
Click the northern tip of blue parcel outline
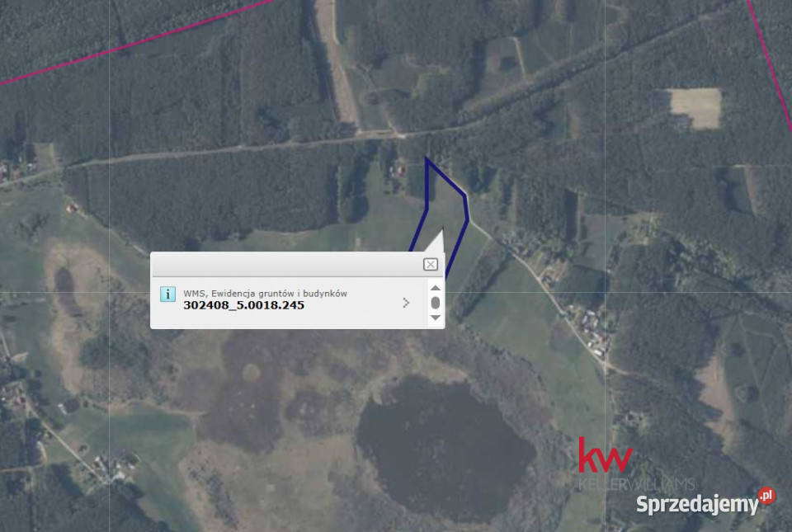(427, 159)
